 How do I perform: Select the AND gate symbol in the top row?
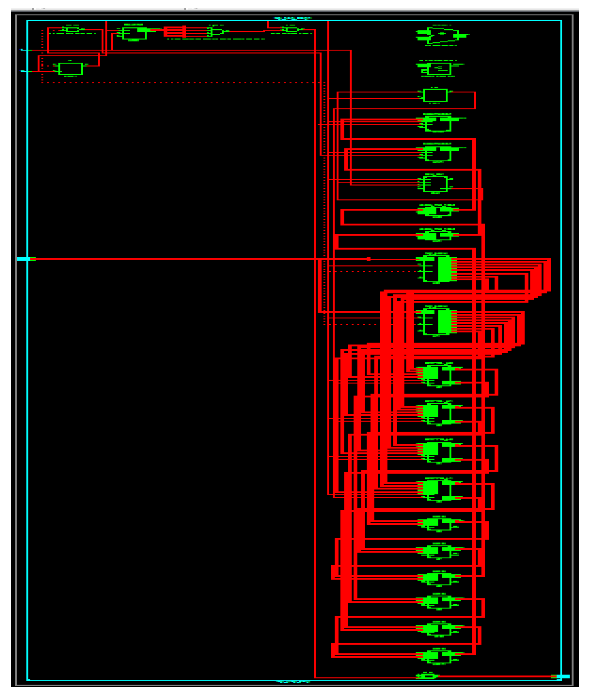pyautogui.click(x=217, y=32)
